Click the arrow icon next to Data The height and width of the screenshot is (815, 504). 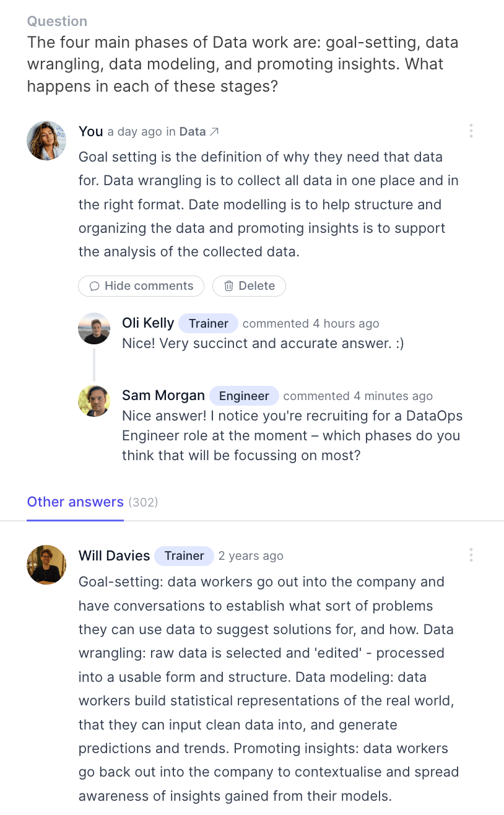coord(214,131)
